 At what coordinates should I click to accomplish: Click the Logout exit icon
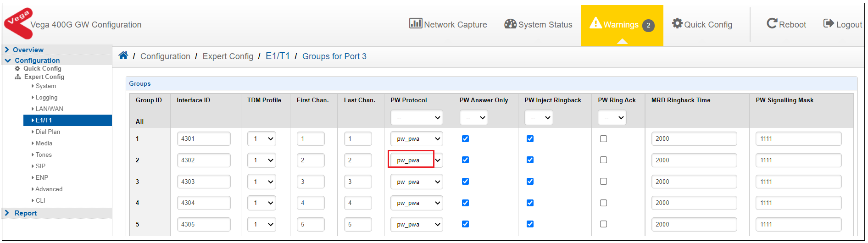click(829, 23)
